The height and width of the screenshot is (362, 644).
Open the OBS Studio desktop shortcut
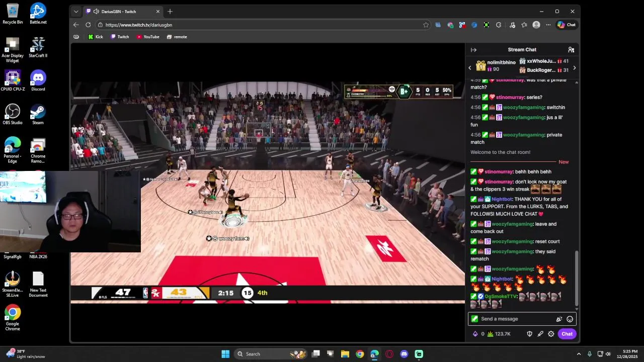(x=13, y=114)
